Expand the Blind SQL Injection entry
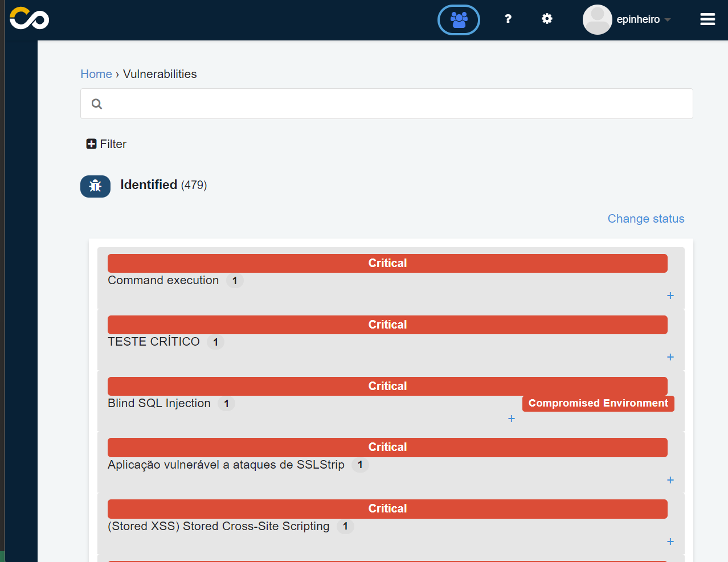The width and height of the screenshot is (728, 562). tap(511, 419)
